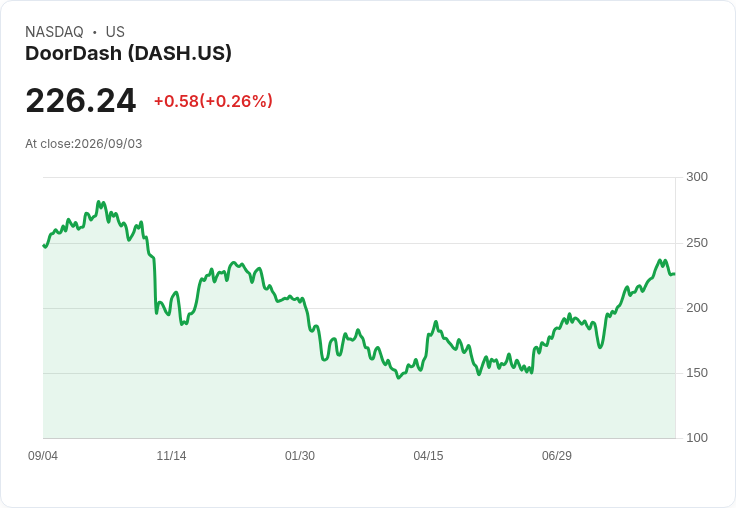Image resolution: width=736 pixels, height=508 pixels.
Task: Select the 250 y-axis label
Action: click(x=697, y=243)
